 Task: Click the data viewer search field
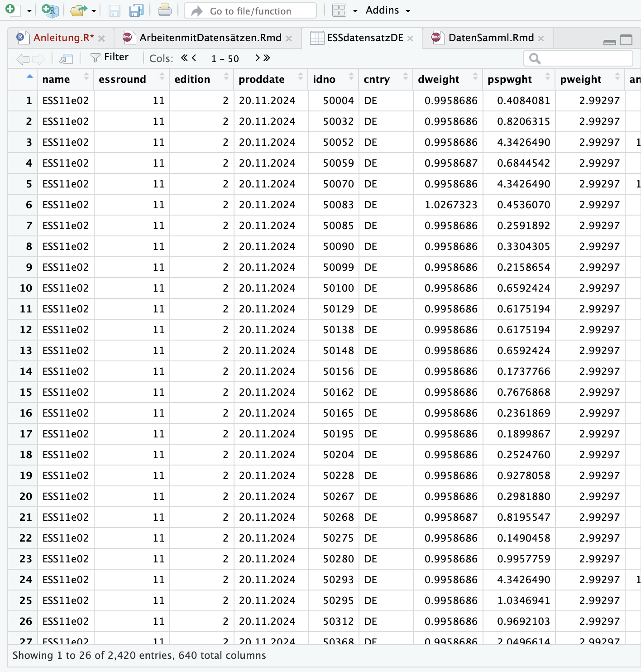point(578,58)
